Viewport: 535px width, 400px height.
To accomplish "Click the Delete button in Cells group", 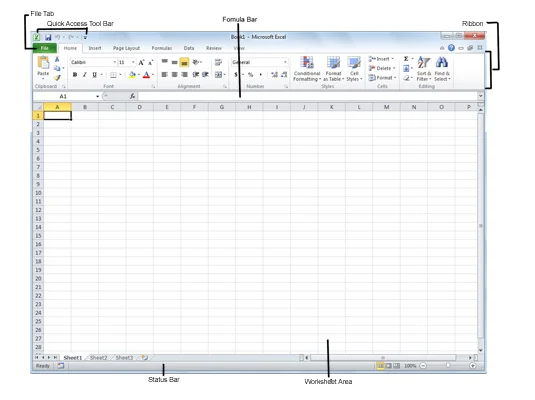I will [382, 68].
